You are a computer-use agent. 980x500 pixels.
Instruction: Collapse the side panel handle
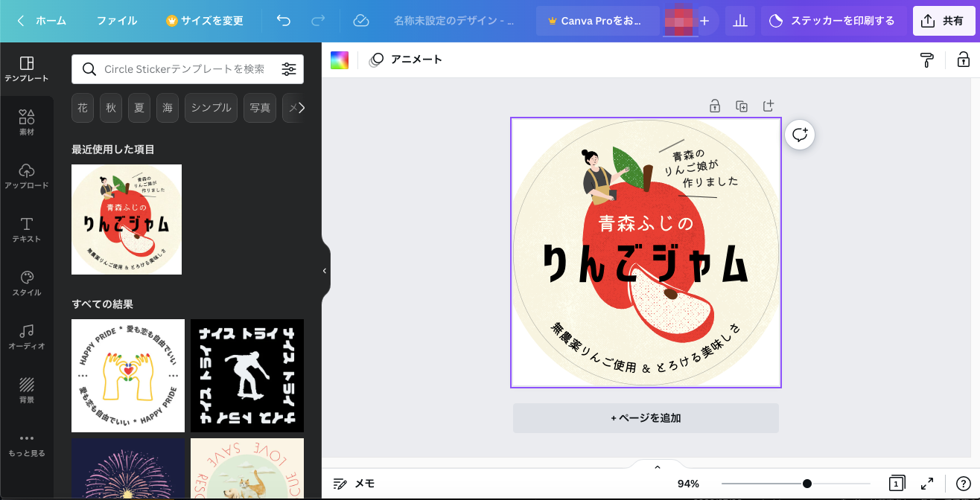click(325, 271)
